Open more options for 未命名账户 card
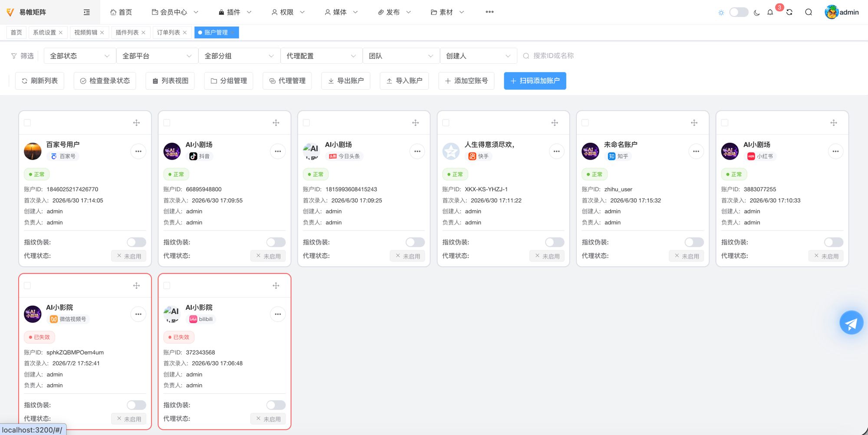Viewport: 868px width, 435px height. pos(696,151)
